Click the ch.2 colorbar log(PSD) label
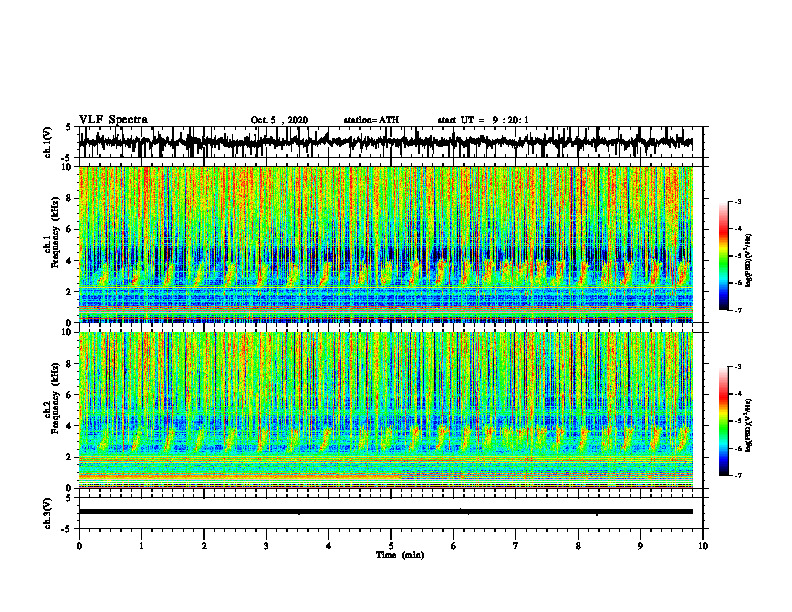The image size is (792, 612). pyautogui.click(x=750, y=424)
